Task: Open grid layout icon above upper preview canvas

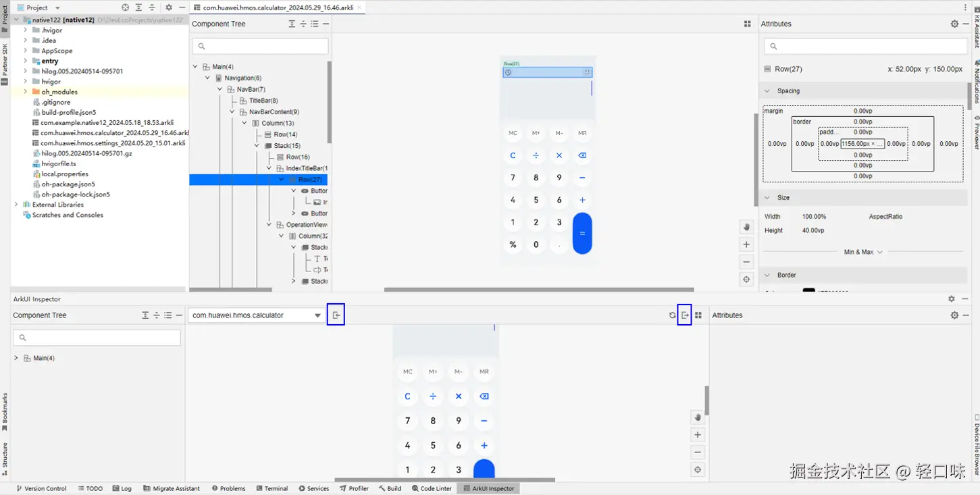Action: 747,24
